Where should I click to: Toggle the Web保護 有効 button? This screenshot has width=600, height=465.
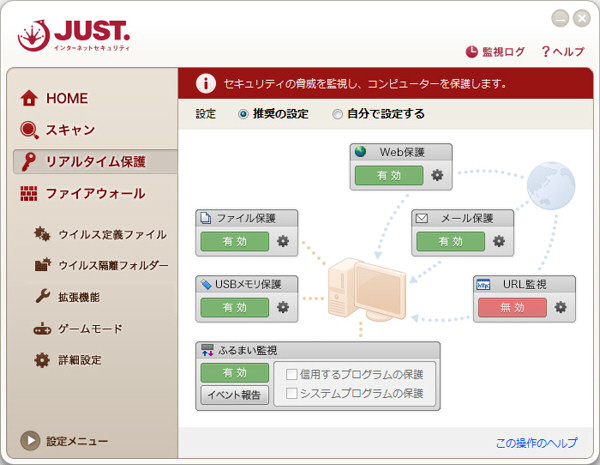(x=388, y=176)
